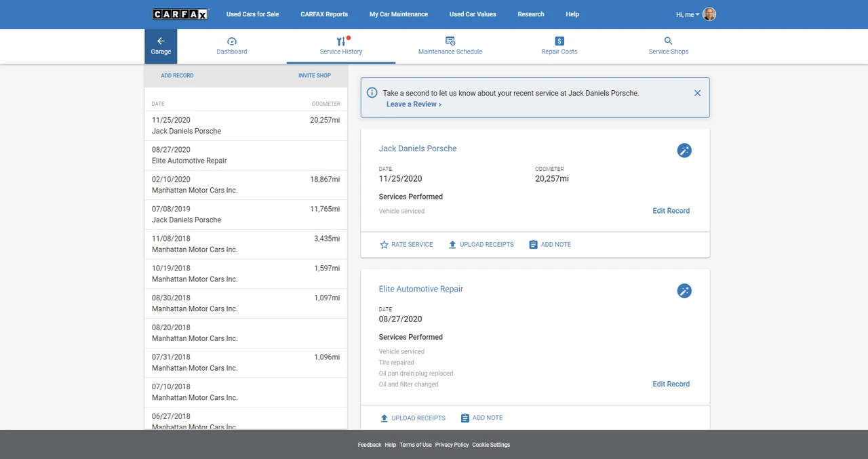The width and height of the screenshot is (868, 459).
Task: Expand the 'Hi, me' account dropdown
Action: 688,14
